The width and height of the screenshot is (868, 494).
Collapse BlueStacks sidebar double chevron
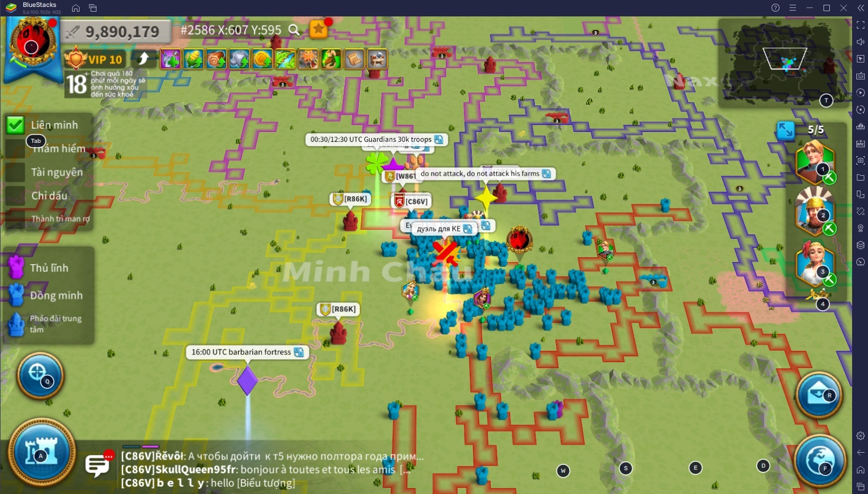tap(860, 8)
